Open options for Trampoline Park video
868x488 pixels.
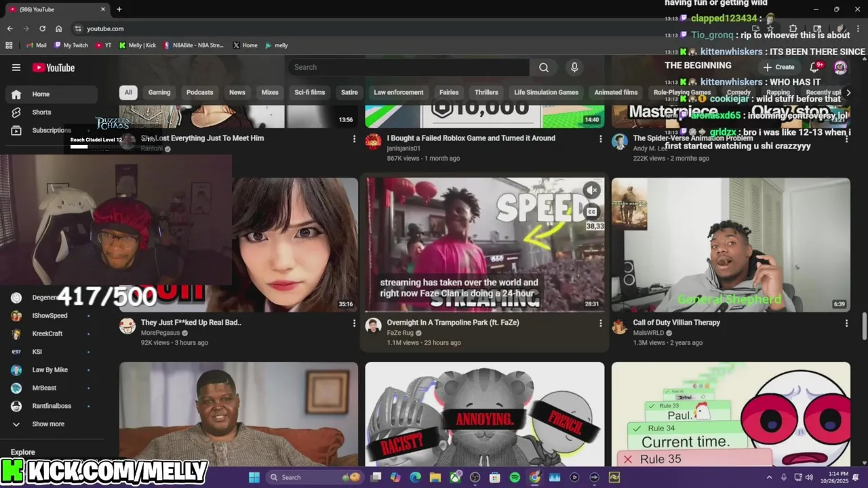(x=600, y=323)
